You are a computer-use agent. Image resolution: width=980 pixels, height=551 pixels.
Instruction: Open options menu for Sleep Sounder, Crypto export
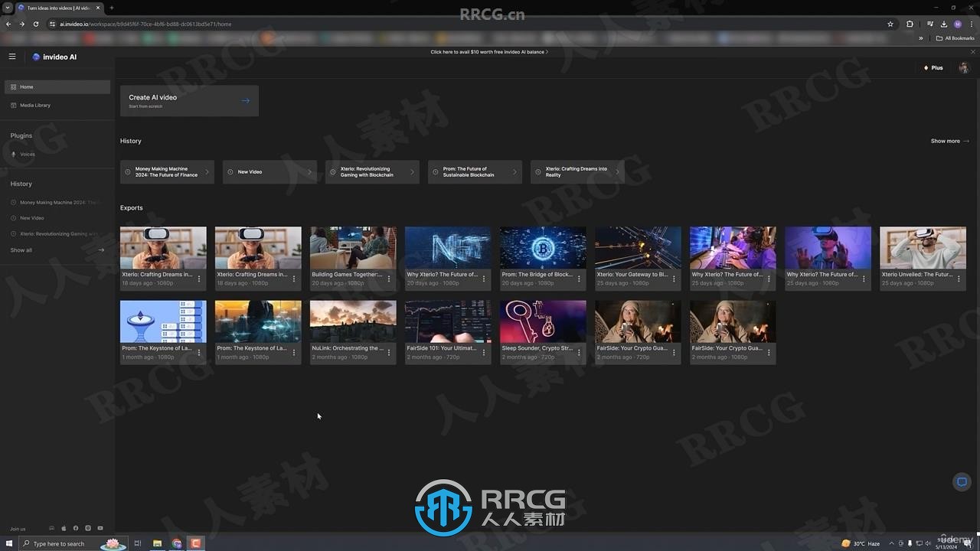click(x=579, y=353)
